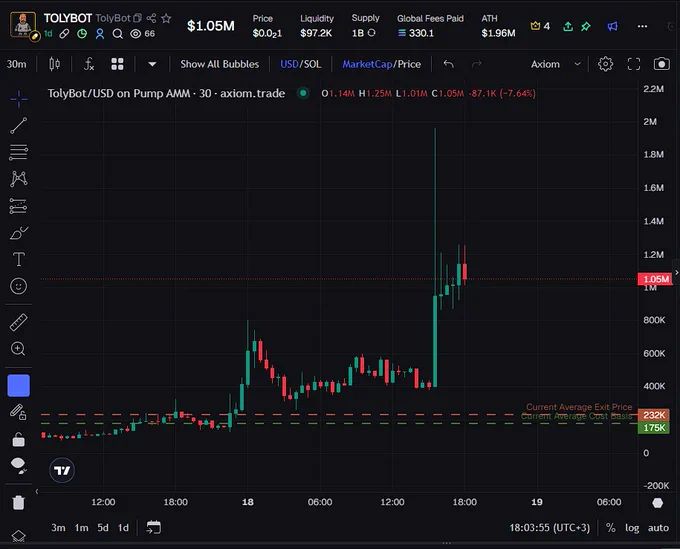Click the 1.05M current price label
Viewport: 680px width, 549px height.
(x=655, y=279)
